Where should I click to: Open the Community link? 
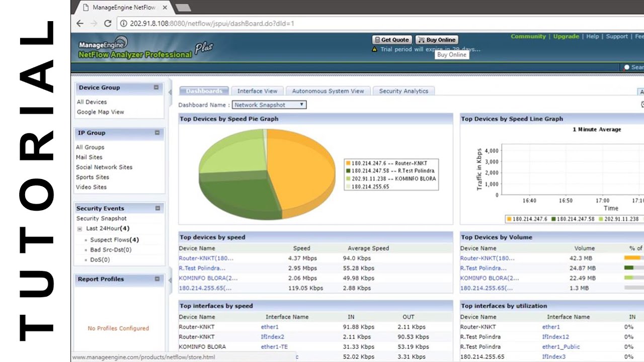pyautogui.click(x=528, y=36)
